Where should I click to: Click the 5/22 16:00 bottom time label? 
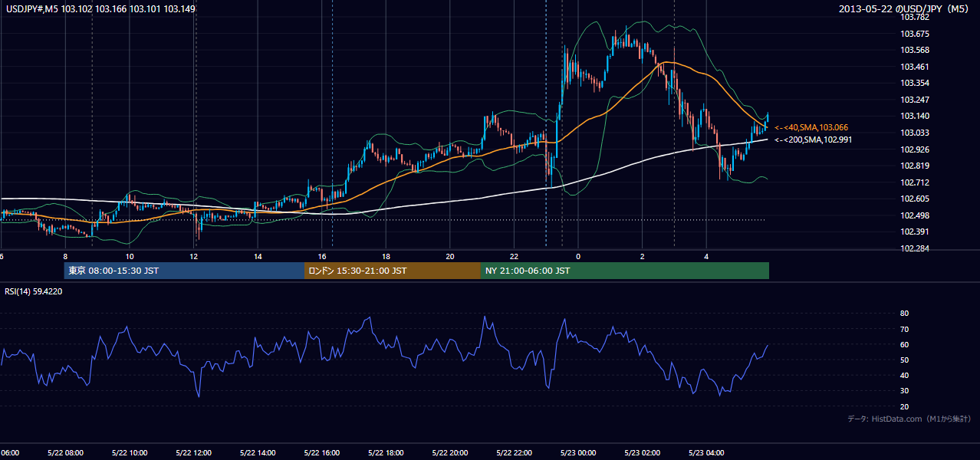pyautogui.click(x=321, y=453)
